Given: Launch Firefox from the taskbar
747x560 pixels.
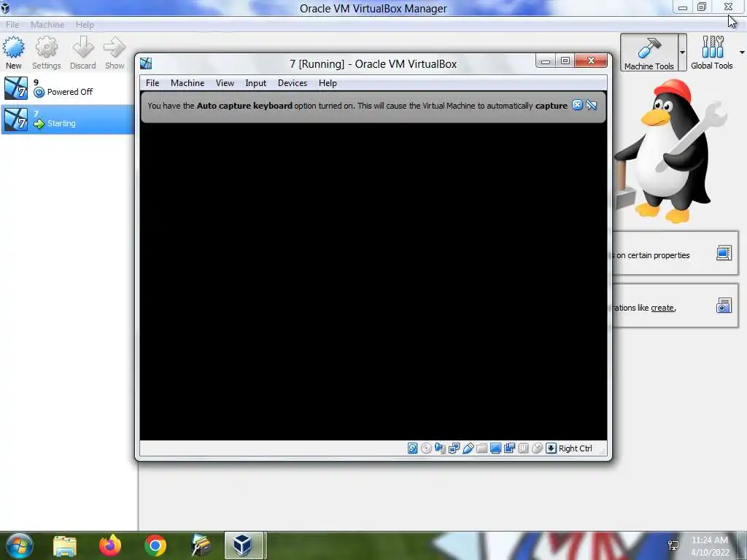Looking at the screenshot, I should click(110, 545).
